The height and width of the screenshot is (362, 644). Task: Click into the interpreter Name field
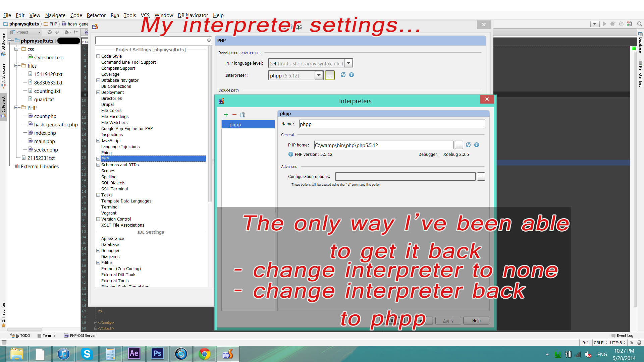392,124
